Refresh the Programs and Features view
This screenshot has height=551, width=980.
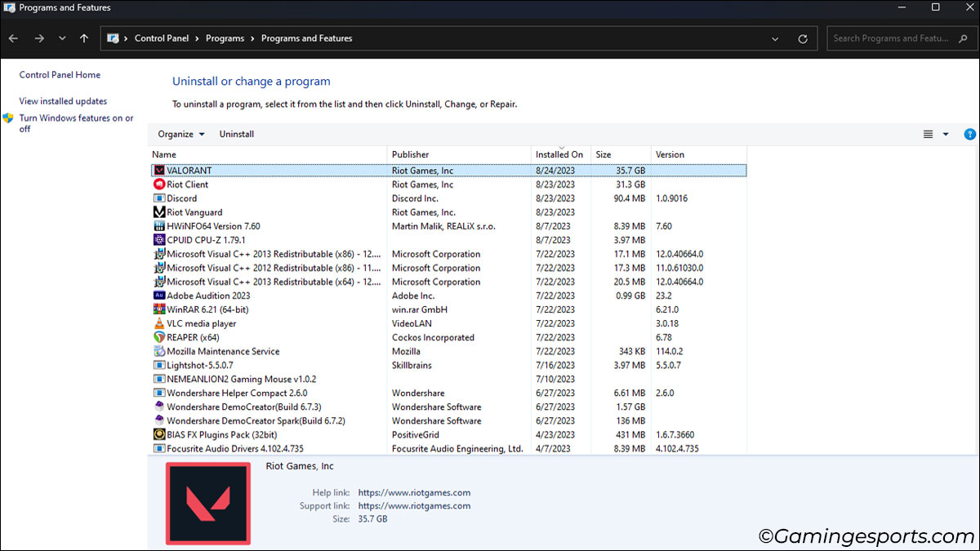click(803, 38)
